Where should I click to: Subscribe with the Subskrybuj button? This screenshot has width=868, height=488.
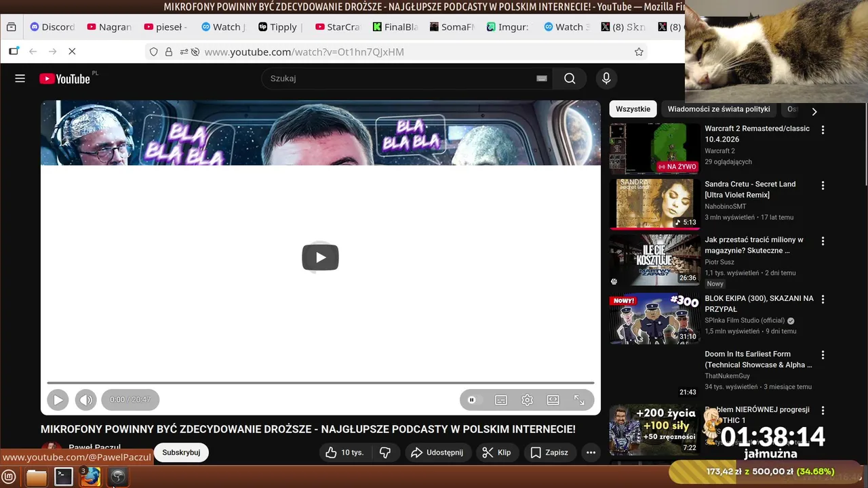pos(181,453)
